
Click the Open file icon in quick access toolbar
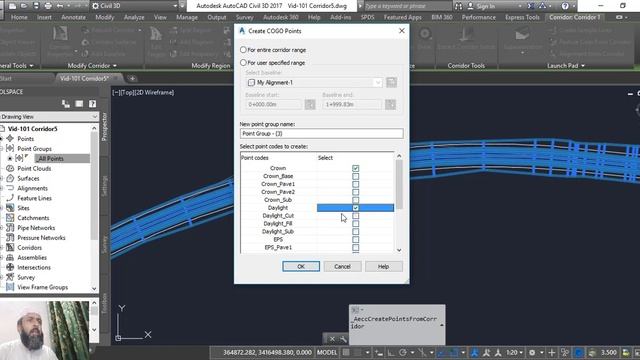[x=24, y=6]
